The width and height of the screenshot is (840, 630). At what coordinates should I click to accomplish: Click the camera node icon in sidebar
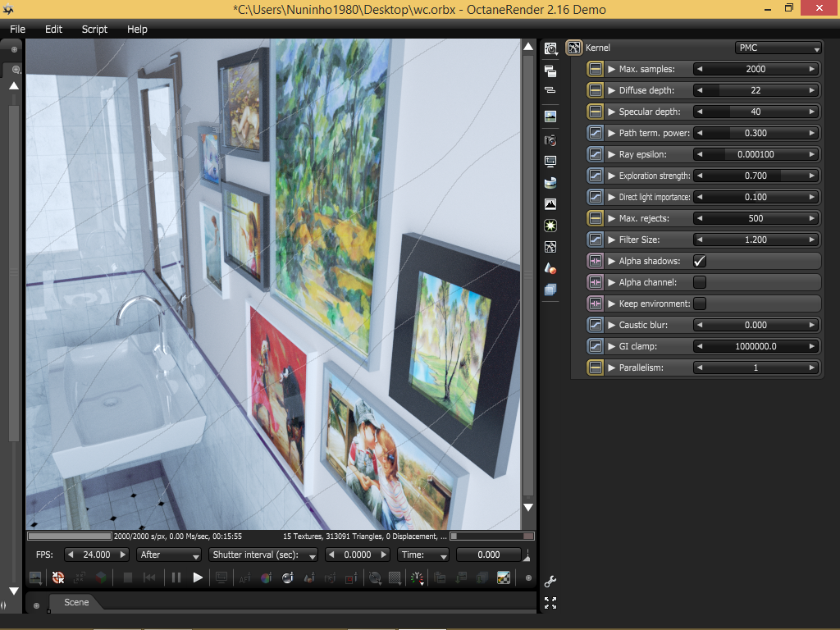pyautogui.click(x=550, y=140)
